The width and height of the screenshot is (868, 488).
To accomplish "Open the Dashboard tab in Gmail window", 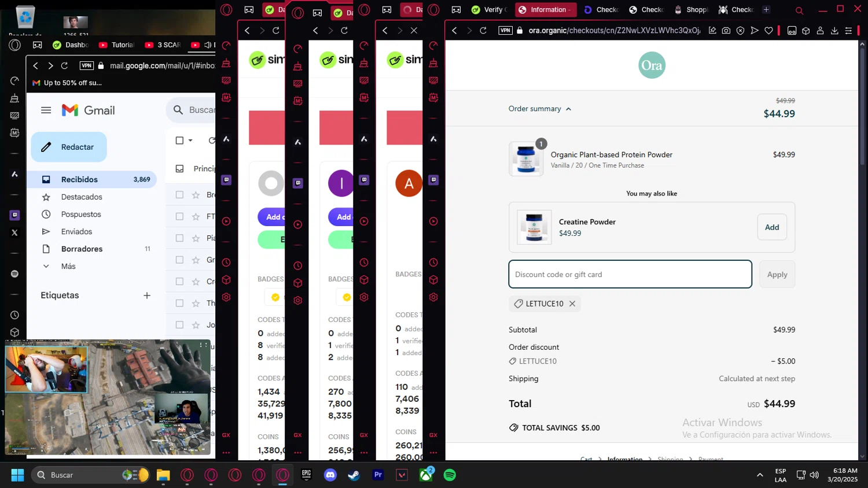I will (71, 45).
